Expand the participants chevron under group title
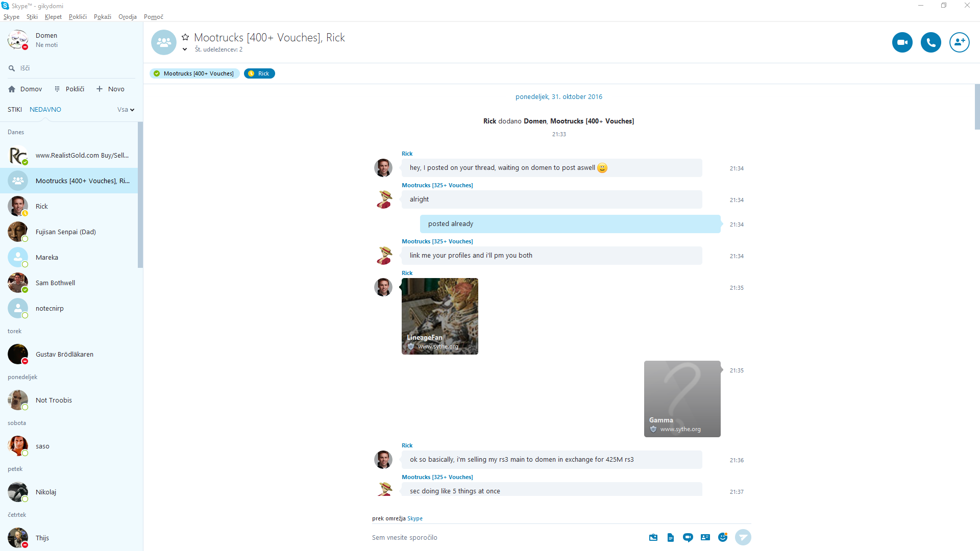The width and height of the screenshot is (980, 551). coord(185,49)
